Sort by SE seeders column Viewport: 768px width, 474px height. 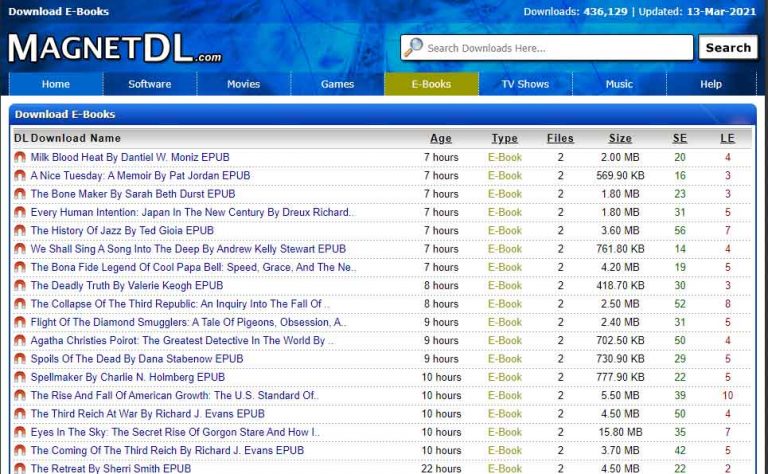pos(679,139)
